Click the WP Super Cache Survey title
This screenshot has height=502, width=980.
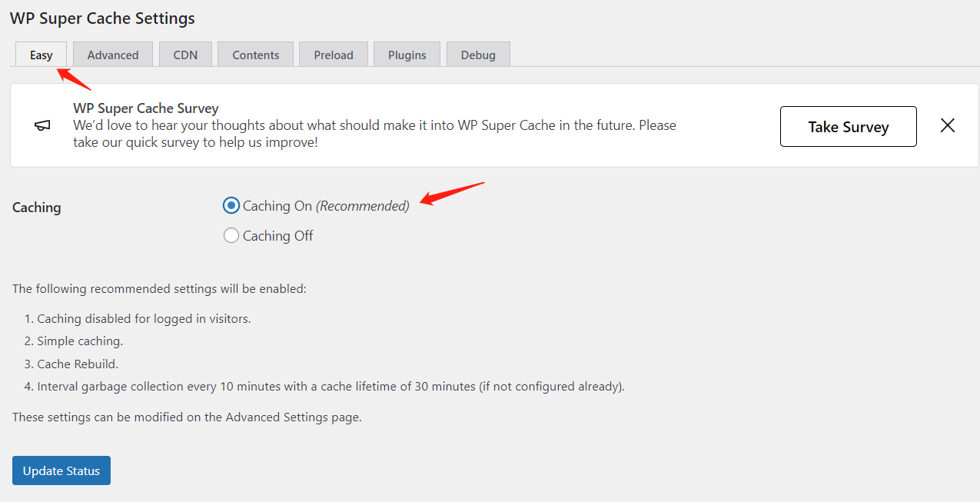pos(146,108)
